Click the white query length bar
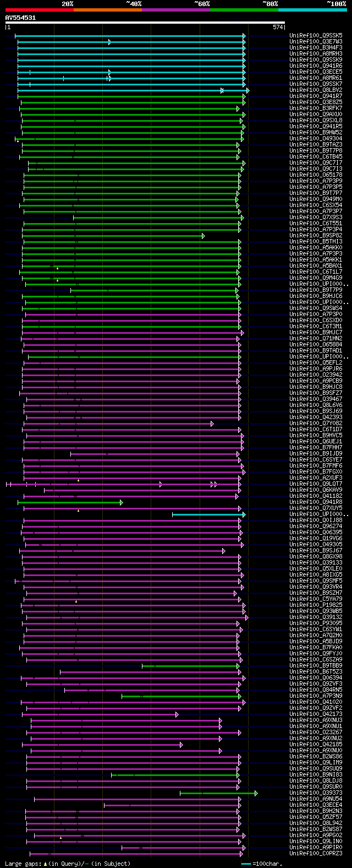 tap(145, 23)
